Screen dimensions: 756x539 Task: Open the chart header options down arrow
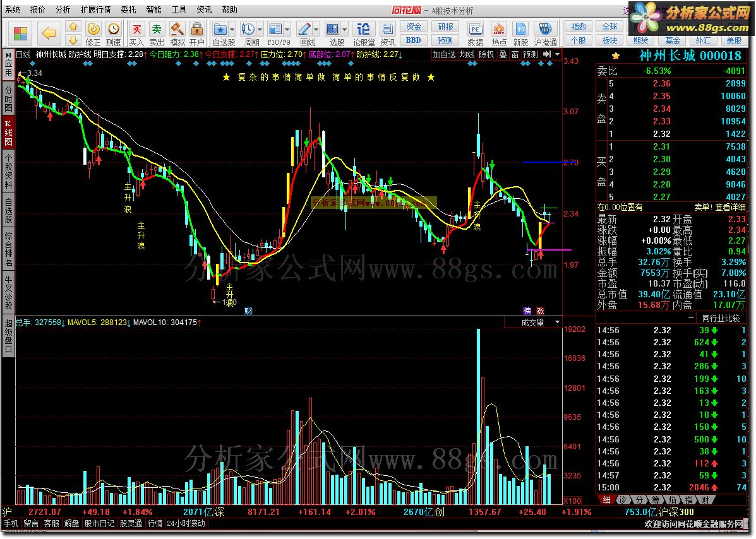(x=557, y=54)
